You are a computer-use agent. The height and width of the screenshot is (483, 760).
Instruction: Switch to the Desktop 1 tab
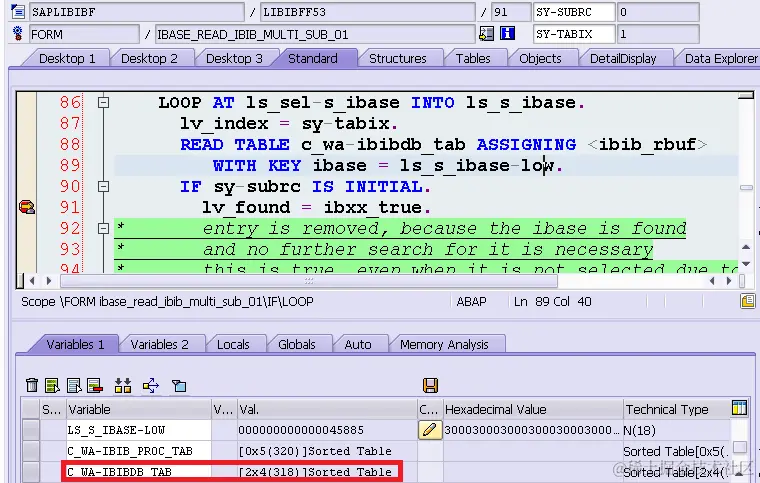click(67, 58)
